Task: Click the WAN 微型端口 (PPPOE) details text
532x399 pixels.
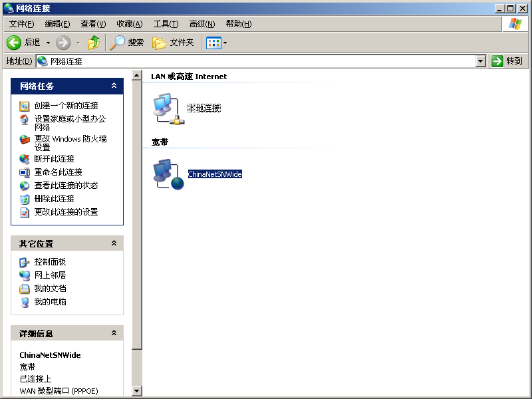Action: pos(59,391)
